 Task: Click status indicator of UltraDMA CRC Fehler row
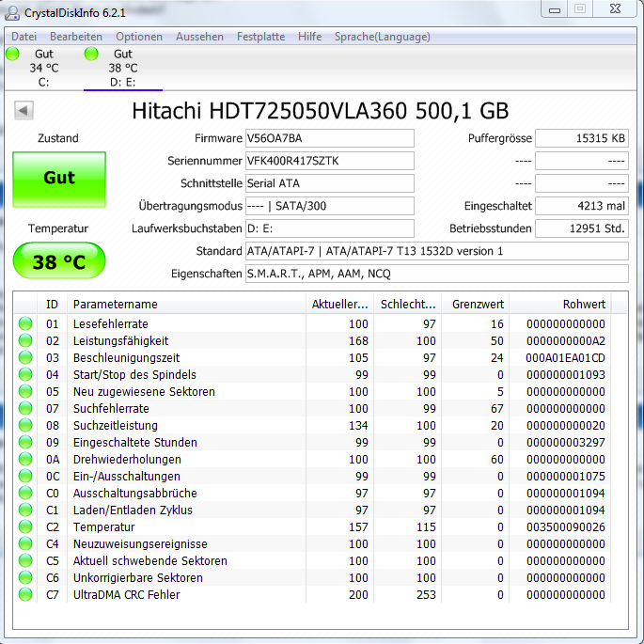[x=25, y=594]
